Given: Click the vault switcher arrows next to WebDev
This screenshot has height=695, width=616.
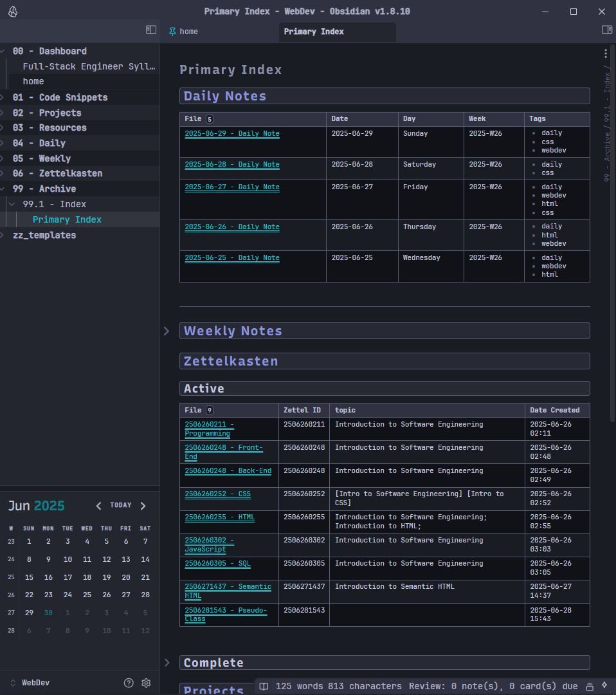Looking at the screenshot, I should pyautogui.click(x=13, y=683).
